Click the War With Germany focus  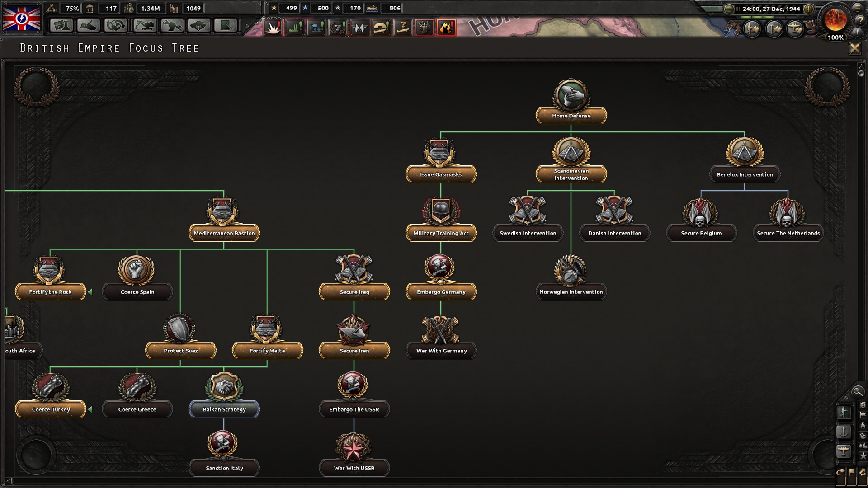[441, 351]
